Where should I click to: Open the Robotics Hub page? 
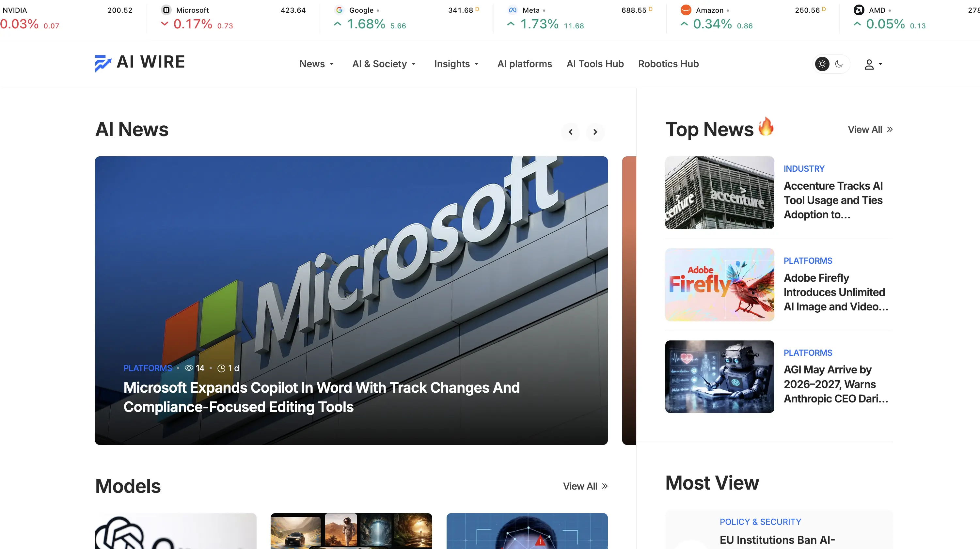point(669,64)
